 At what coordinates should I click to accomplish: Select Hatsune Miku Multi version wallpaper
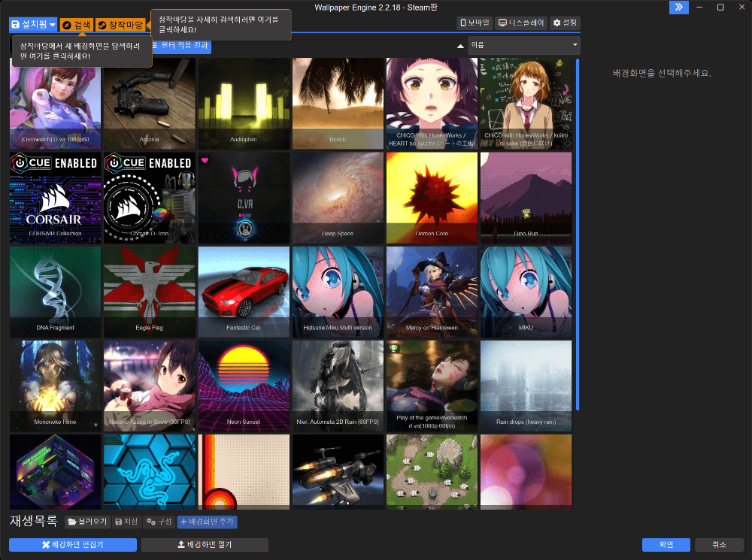coord(338,292)
